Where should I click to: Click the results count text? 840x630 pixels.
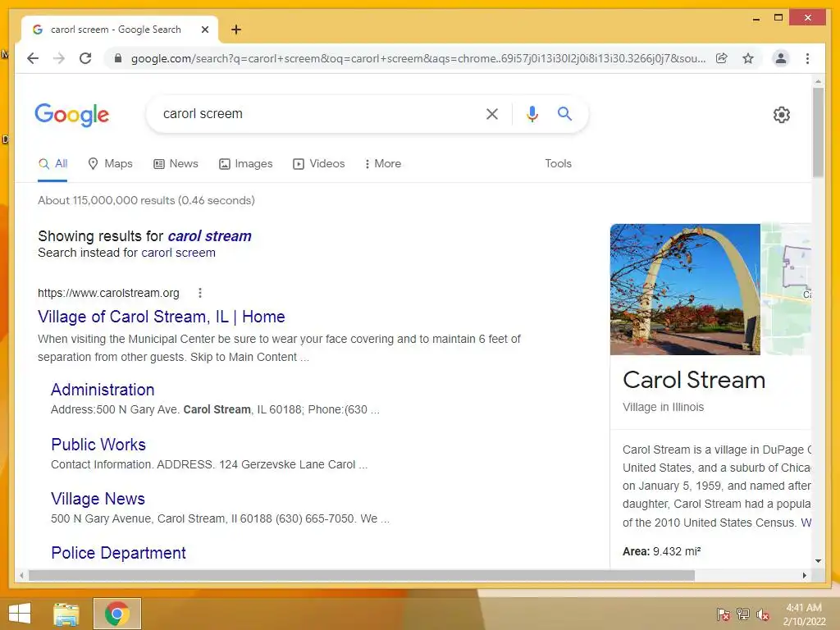click(146, 200)
